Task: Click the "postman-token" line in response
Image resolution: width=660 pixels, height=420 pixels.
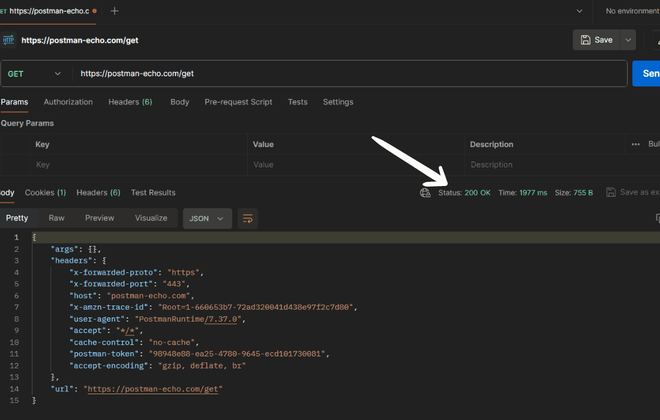Action: point(199,354)
